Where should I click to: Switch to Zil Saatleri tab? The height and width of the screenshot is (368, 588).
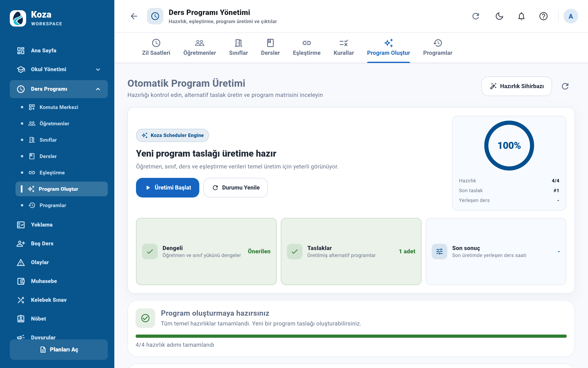[x=156, y=48]
